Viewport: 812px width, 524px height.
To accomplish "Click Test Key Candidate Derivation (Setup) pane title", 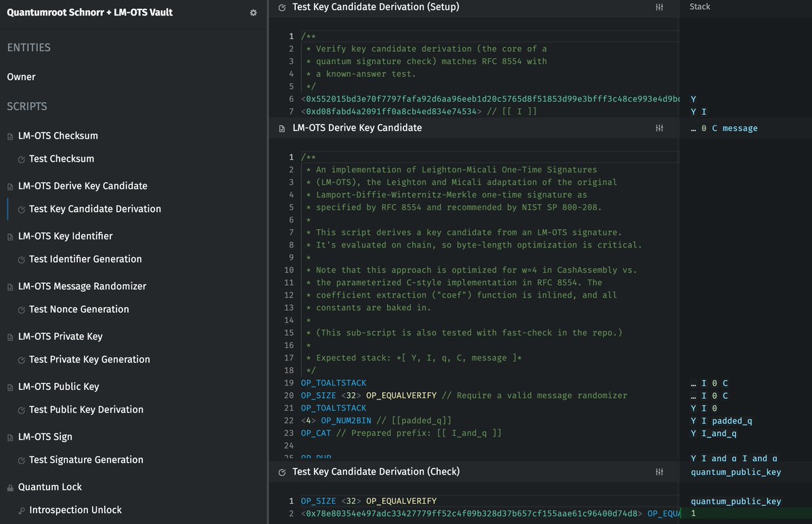I will (376, 7).
